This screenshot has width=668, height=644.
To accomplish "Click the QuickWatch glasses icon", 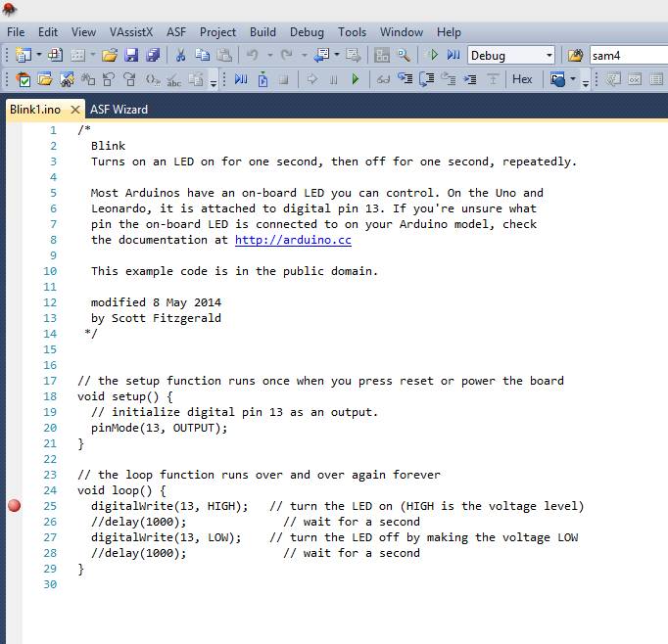I will click(383, 79).
